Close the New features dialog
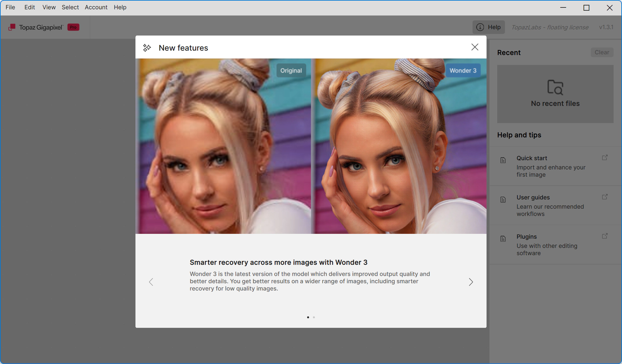The width and height of the screenshot is (622, 364). [x=475, y=47]
